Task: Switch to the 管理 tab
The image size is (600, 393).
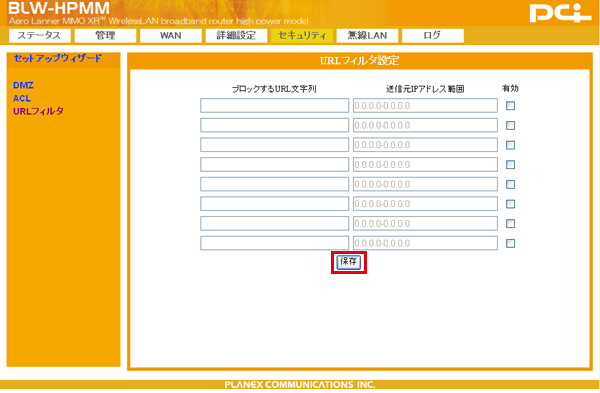Action: click(105, 36)
